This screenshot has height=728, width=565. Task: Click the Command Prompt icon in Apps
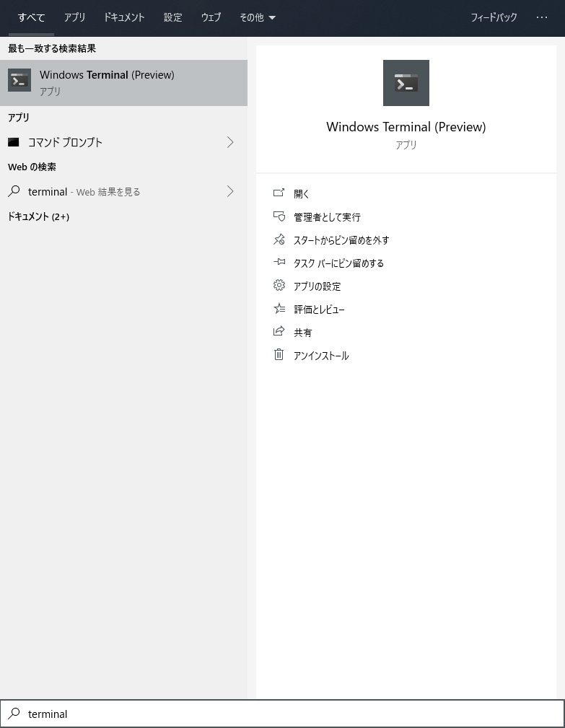[x=14, y=142]
